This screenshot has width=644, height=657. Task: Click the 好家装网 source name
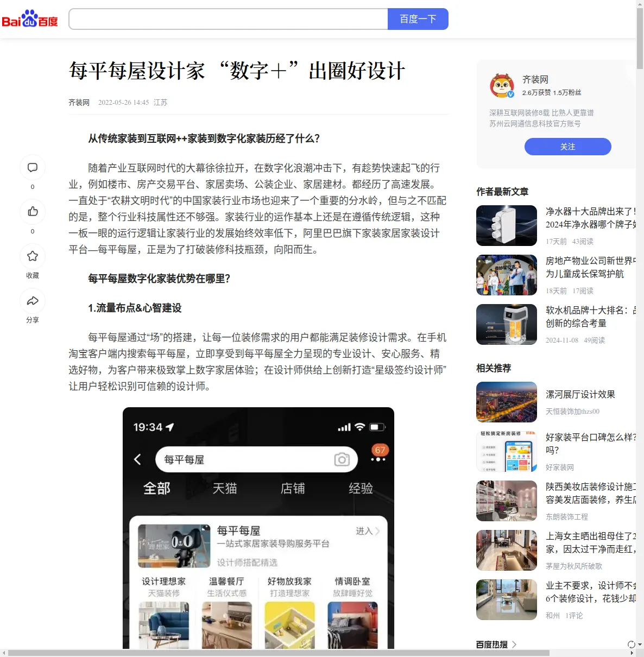point(560,468)
